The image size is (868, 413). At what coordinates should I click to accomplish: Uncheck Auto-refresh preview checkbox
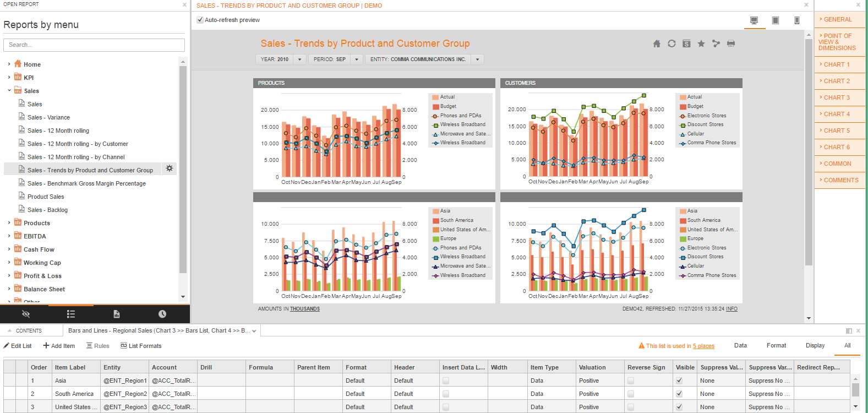pos(200,20)
